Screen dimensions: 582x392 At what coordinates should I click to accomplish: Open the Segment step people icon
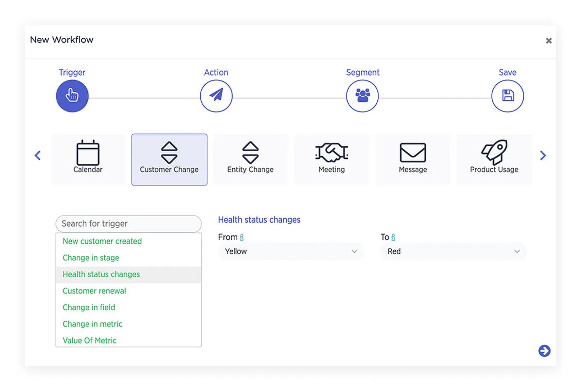(x=362, y=95)
